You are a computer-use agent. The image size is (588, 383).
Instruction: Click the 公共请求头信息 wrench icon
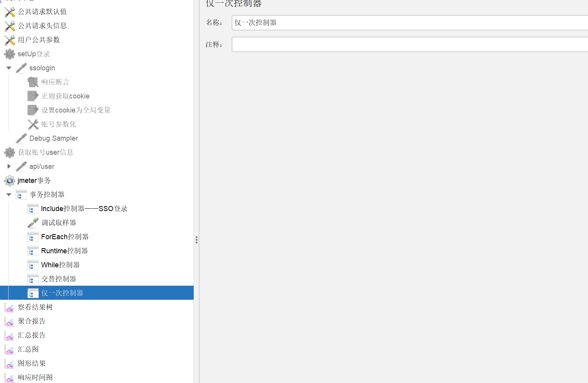pos(10,26)
